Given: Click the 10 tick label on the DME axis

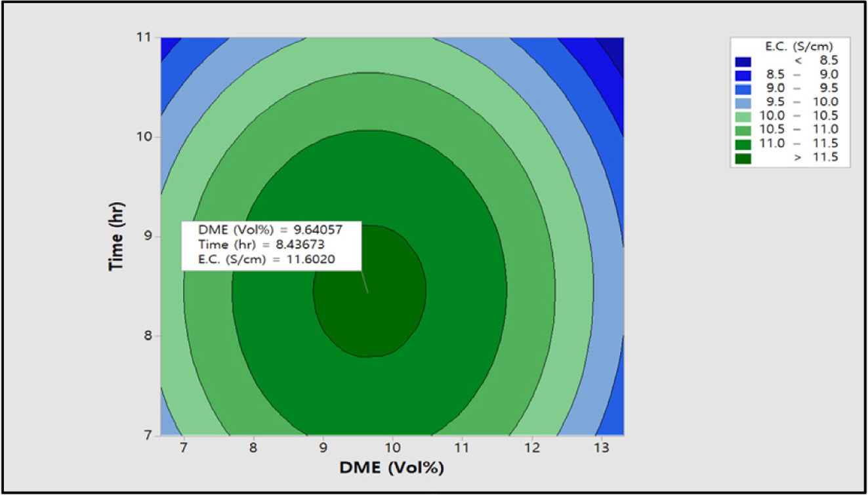Looking at the screenshot, I should coord(392,447).
